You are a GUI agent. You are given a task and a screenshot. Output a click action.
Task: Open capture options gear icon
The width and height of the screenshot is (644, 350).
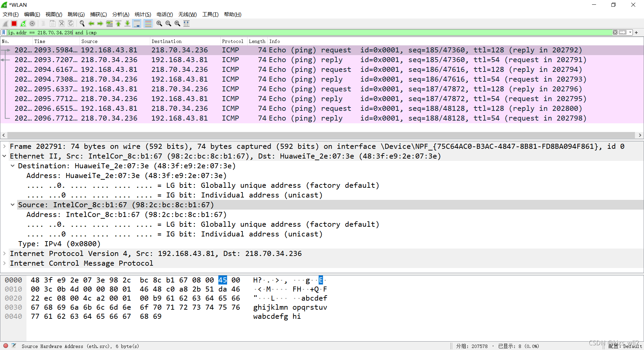pos(32,24)
